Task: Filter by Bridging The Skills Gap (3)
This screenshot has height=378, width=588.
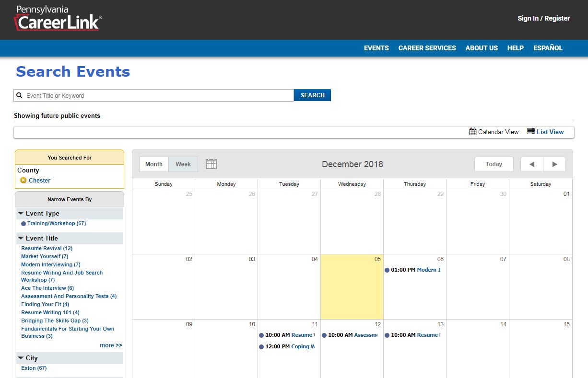Action: pos(55,321)
